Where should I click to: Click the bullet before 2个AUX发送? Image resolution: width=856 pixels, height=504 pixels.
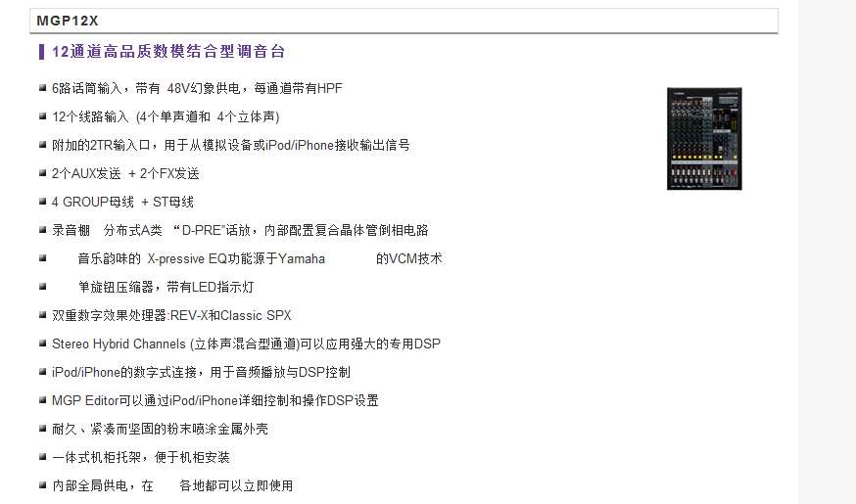coord(43,173)
